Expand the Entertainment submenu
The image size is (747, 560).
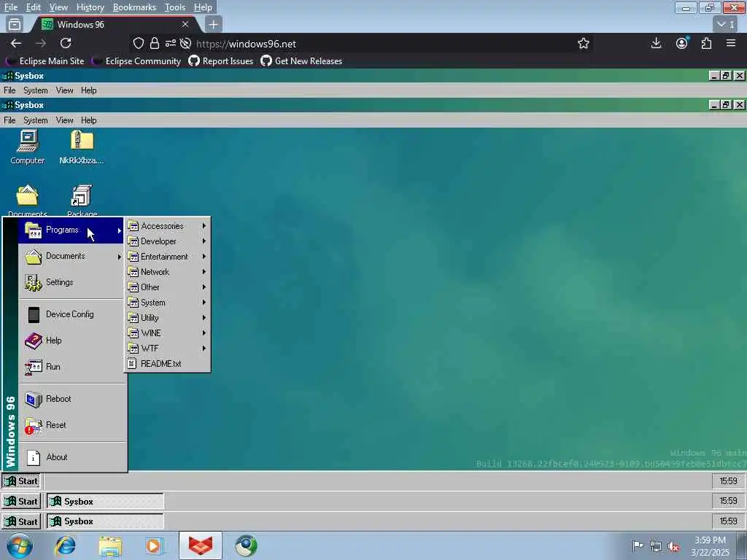point(167,257)
